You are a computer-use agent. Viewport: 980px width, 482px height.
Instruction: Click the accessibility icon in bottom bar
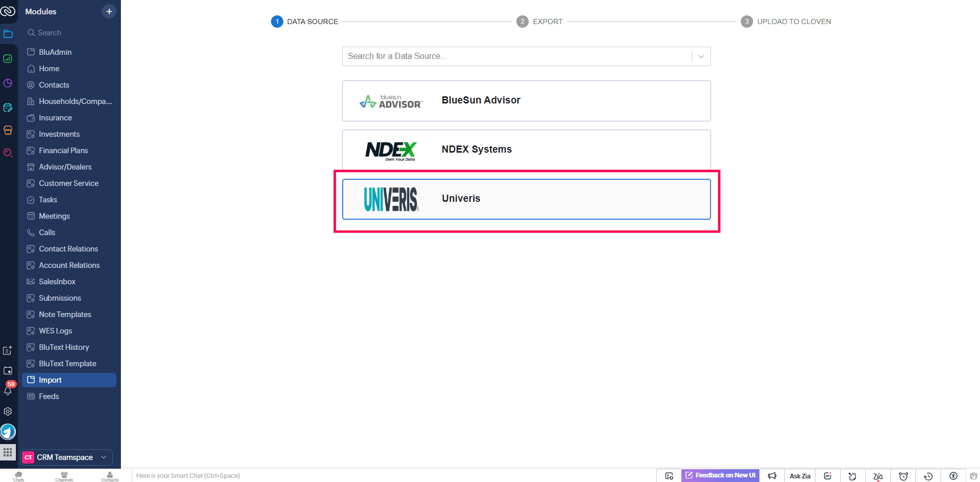pos(953,476)
